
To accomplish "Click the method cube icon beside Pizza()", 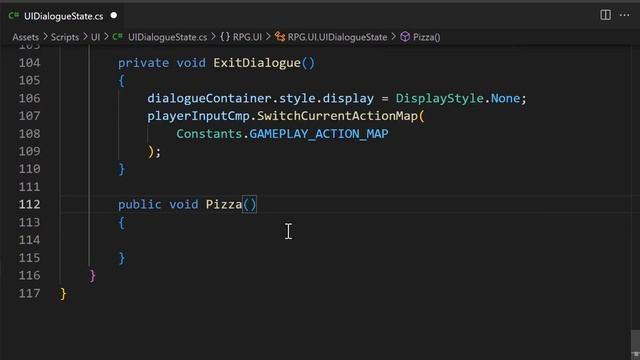I will (x=405, y=37).
